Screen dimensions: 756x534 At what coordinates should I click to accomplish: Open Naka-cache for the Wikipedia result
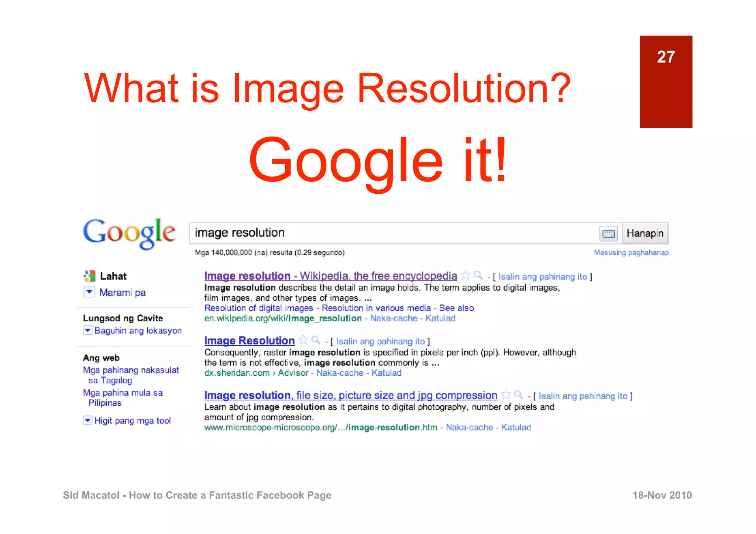click(x=394, y=318)
